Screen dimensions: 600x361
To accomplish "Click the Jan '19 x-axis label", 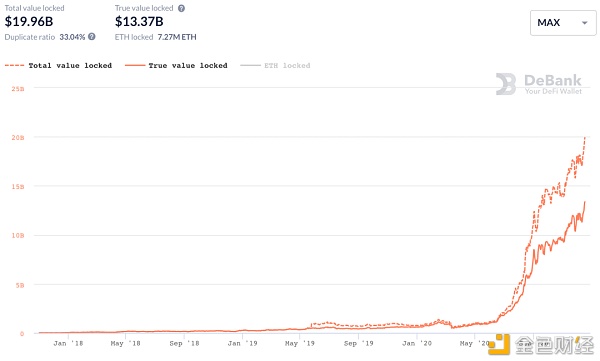I will tap(243, 343).
